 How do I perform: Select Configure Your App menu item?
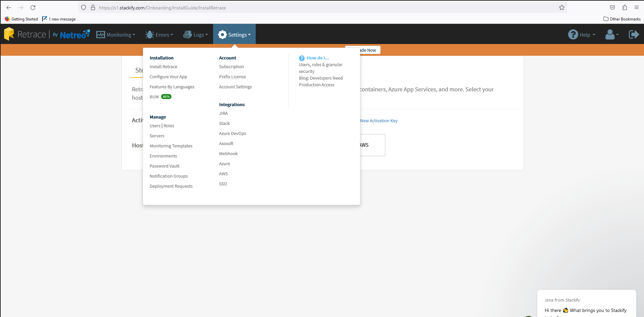tap(168, 77)
